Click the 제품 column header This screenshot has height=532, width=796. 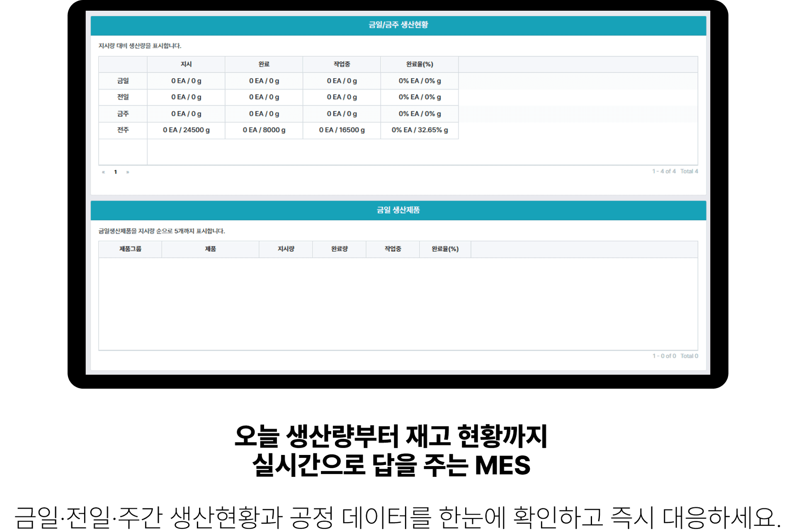click(x=211, y=249)
